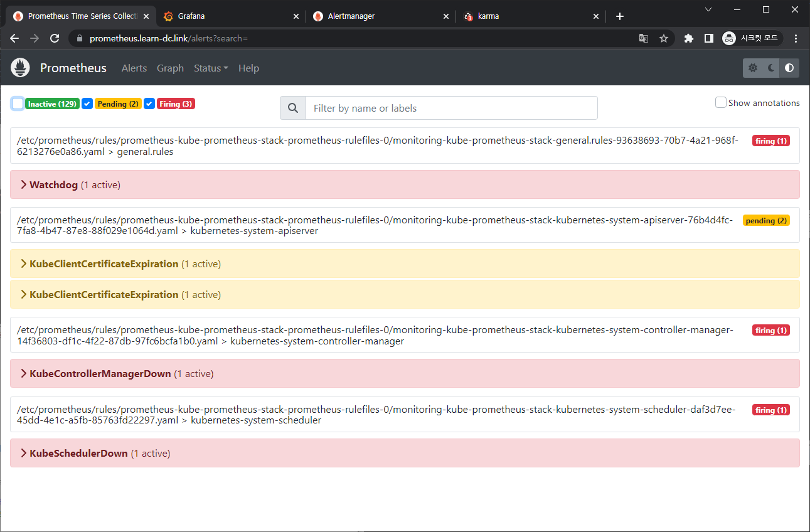
Task: Expand the KubeSchedulerDown alert
Action: point(78,453)
